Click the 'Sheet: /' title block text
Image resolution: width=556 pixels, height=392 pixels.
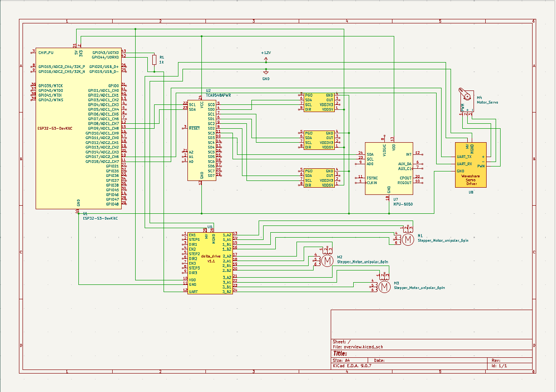(x=341, y=342)
